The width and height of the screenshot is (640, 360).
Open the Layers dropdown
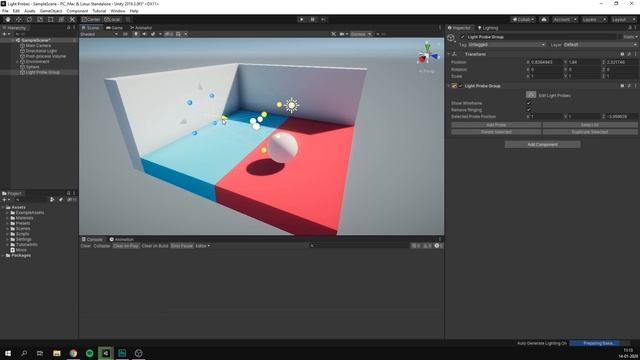[593, 19]
